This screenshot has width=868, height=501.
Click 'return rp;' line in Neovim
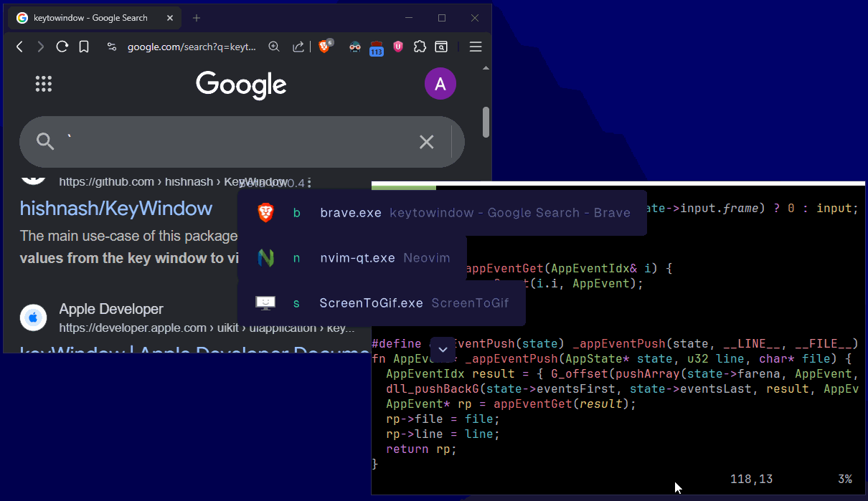coord(421,449)
